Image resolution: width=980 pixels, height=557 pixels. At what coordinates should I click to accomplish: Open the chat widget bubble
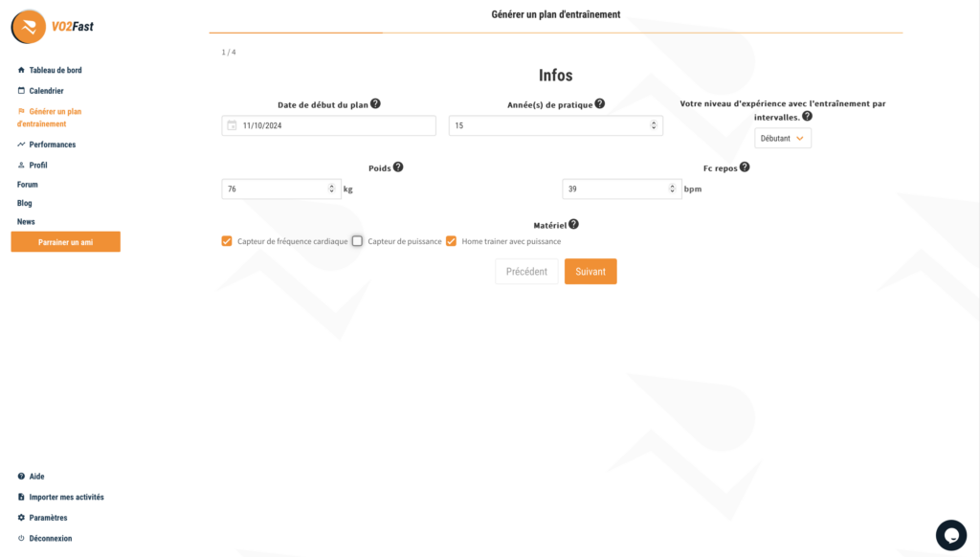[x=951, y=535]
